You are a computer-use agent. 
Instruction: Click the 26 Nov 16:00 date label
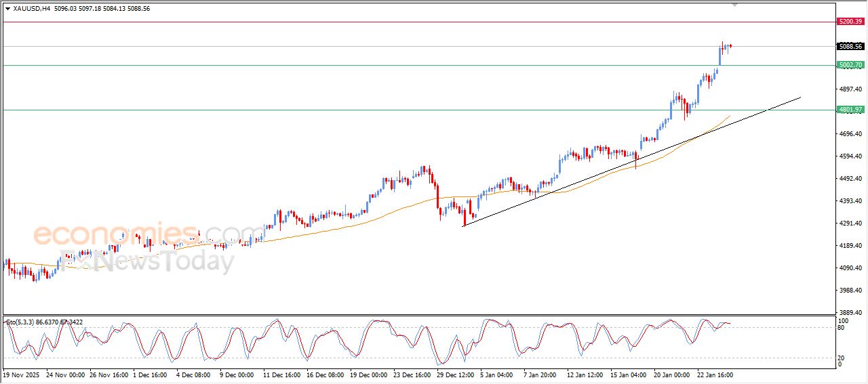[110, 374]
